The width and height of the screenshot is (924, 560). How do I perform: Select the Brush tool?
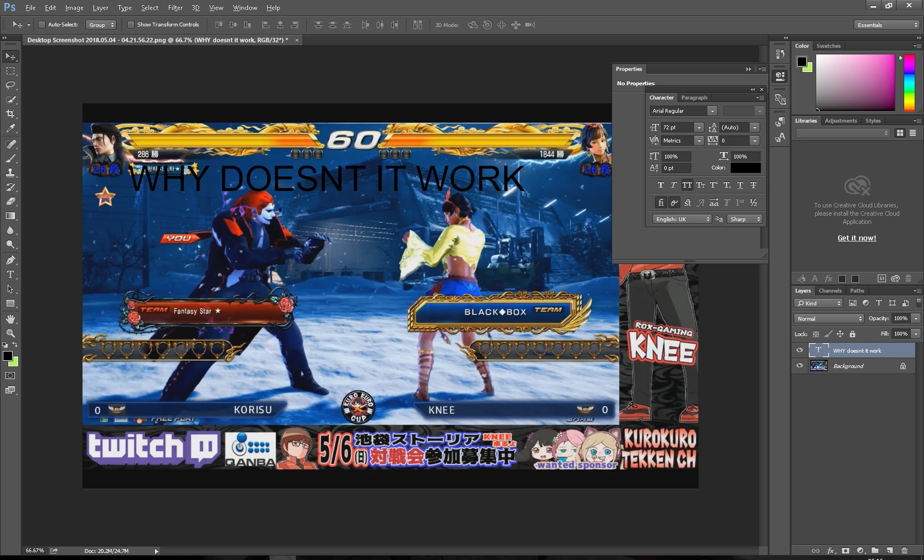(x=10, y=158)
